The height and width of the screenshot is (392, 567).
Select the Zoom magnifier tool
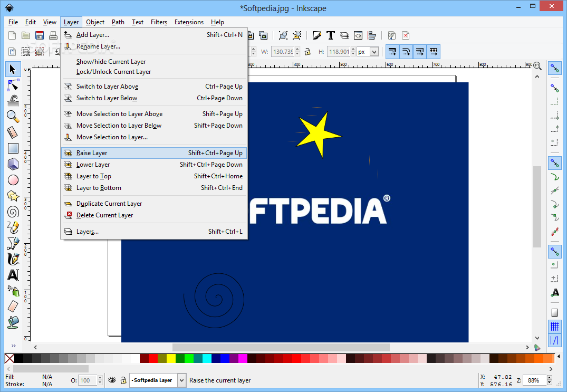(x=13, y=117)
